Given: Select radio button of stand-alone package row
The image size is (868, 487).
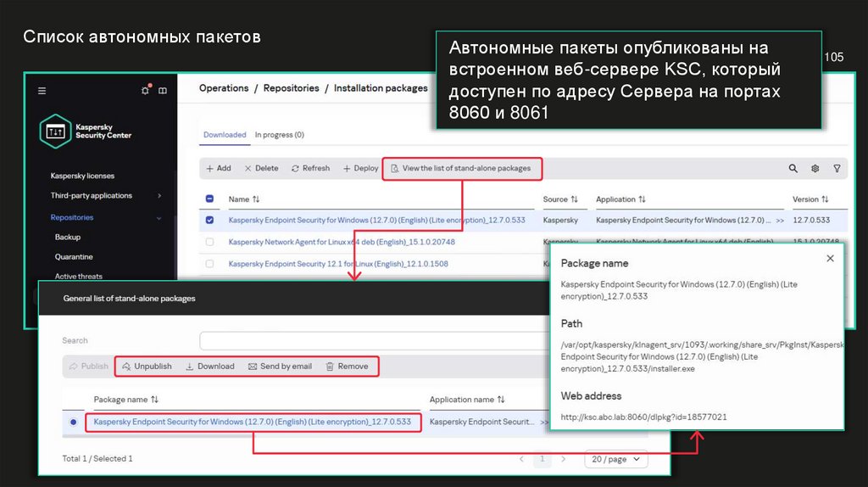Looking at the screenshot, I should coord(74,423).
